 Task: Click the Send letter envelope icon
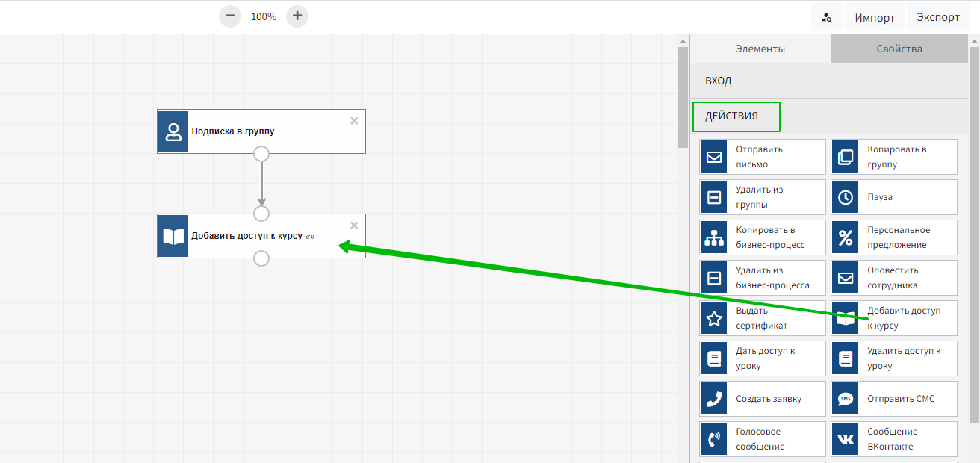click(x=714, y=157)
